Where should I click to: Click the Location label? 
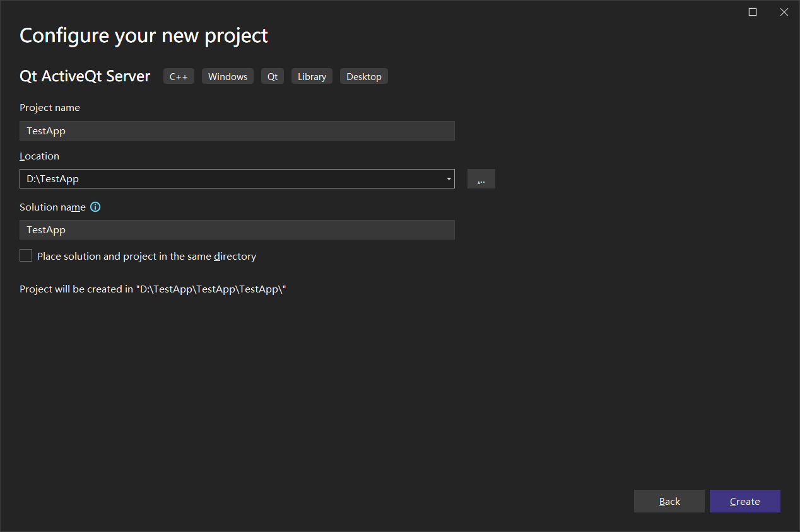click(39, 156)
